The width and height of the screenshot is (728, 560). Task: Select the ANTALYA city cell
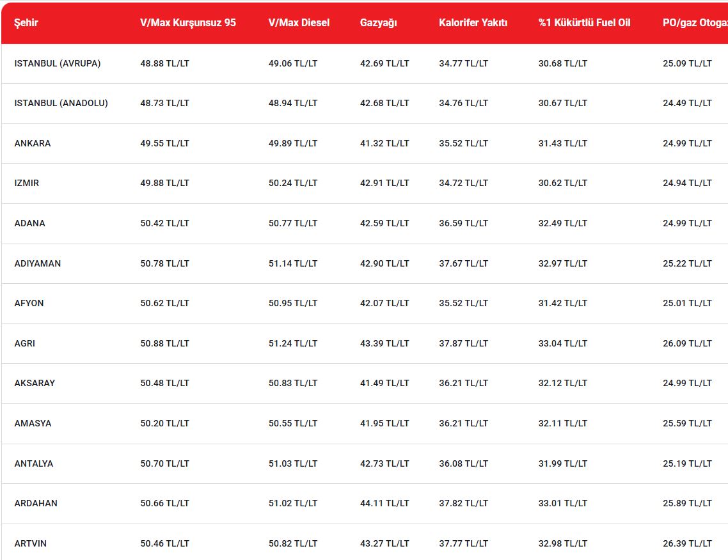point(34,463)
